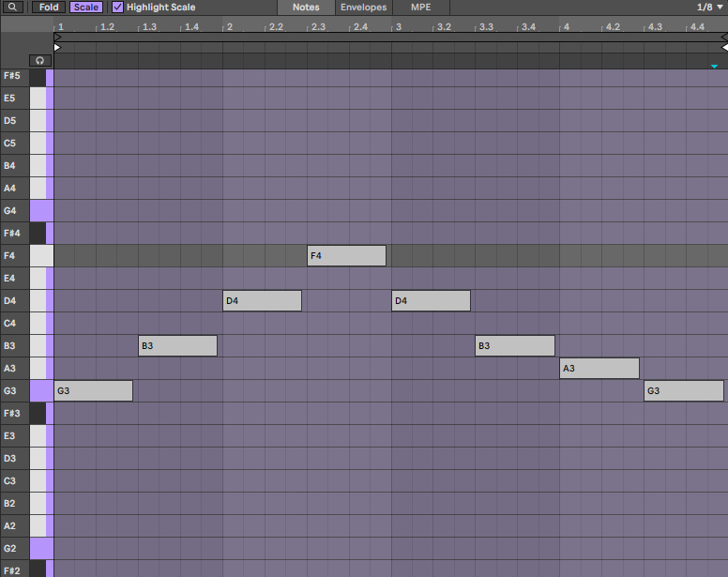728x577 pixels.
Task: Select the Notes tab
Action: click(306, 7)
